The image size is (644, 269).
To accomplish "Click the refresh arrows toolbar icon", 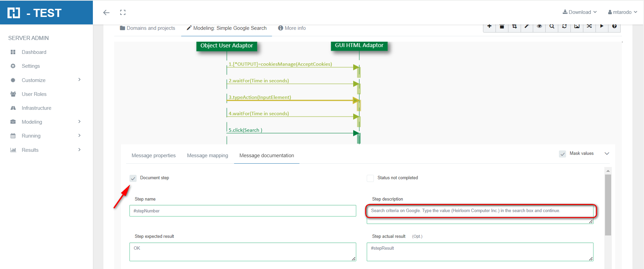I will coord(564,26).
